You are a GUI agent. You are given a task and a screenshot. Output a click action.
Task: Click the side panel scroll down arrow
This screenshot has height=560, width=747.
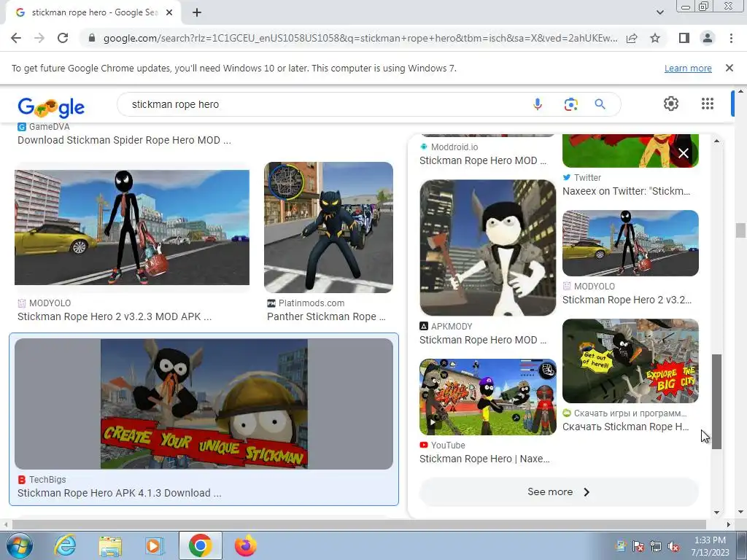coord(716,513)
